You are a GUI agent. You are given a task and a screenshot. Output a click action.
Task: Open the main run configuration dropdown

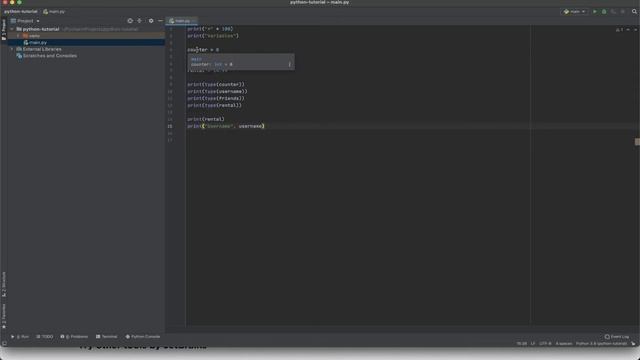575,12
